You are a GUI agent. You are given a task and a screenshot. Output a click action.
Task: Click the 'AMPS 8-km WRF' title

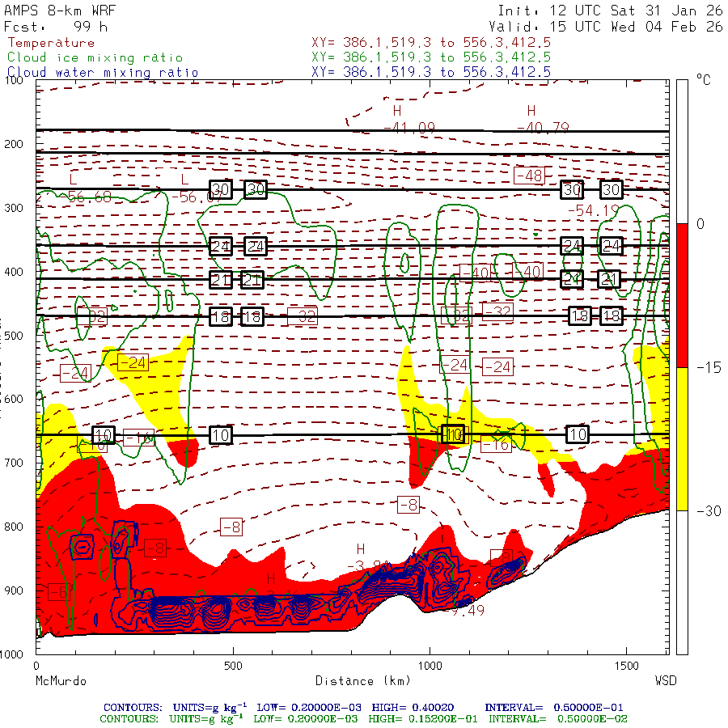(x=60, y=11)
